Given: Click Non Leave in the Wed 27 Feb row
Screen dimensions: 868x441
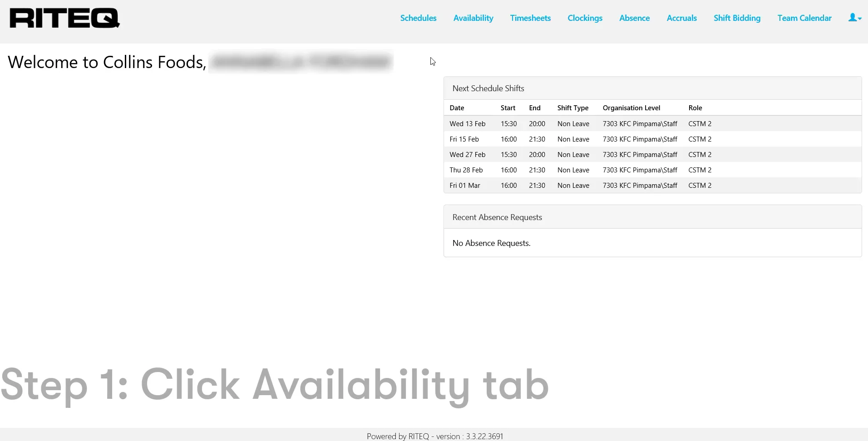Looking at the screenshot, I should [573, 155].
